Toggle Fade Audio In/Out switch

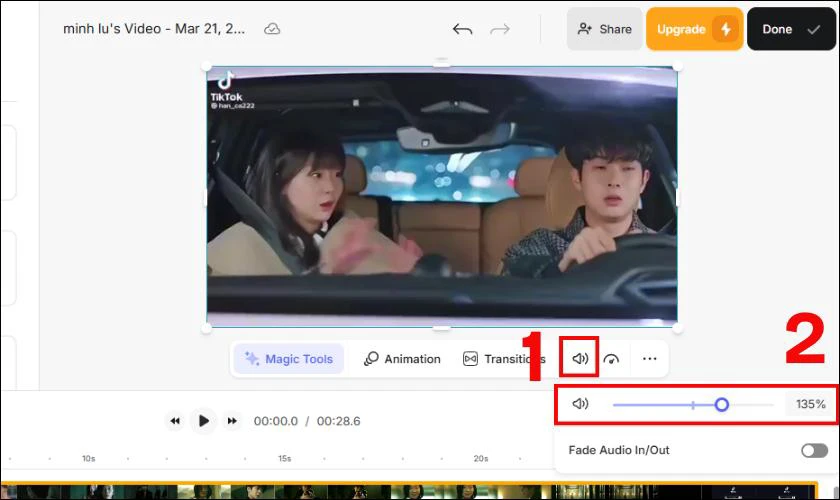[x=814, y=450]
